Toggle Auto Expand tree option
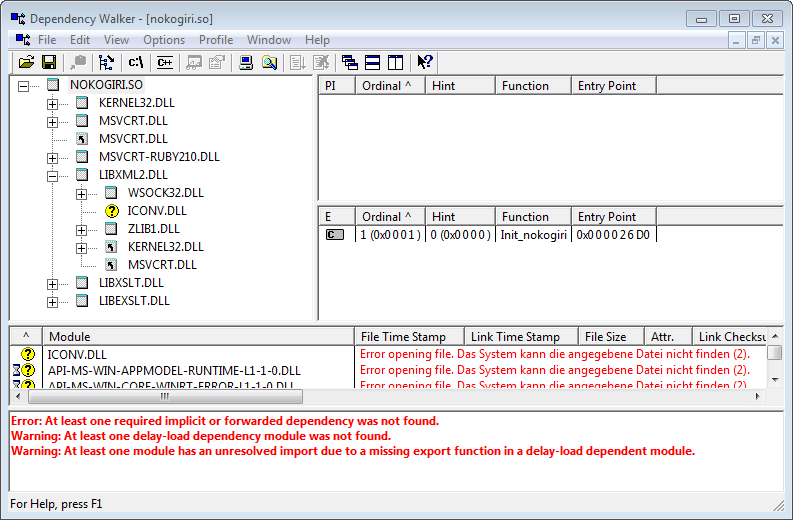Viewport: 793px width, 520px height. tap(106, 62)
